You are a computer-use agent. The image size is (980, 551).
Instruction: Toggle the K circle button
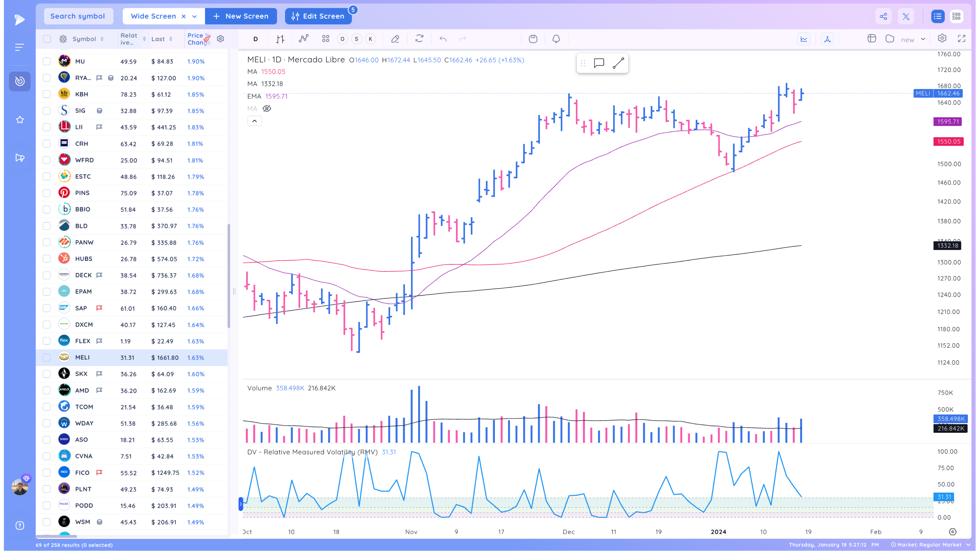point(370,39)
